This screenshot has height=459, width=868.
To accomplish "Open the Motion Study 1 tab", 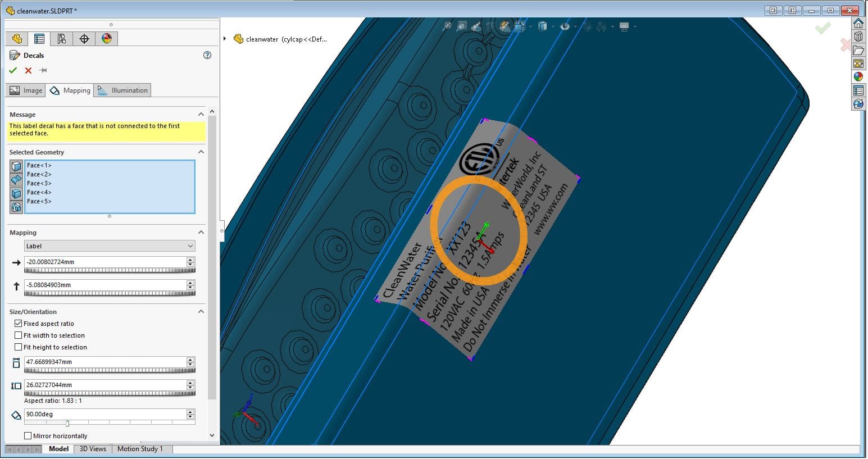I will click(x=140, y=449).
